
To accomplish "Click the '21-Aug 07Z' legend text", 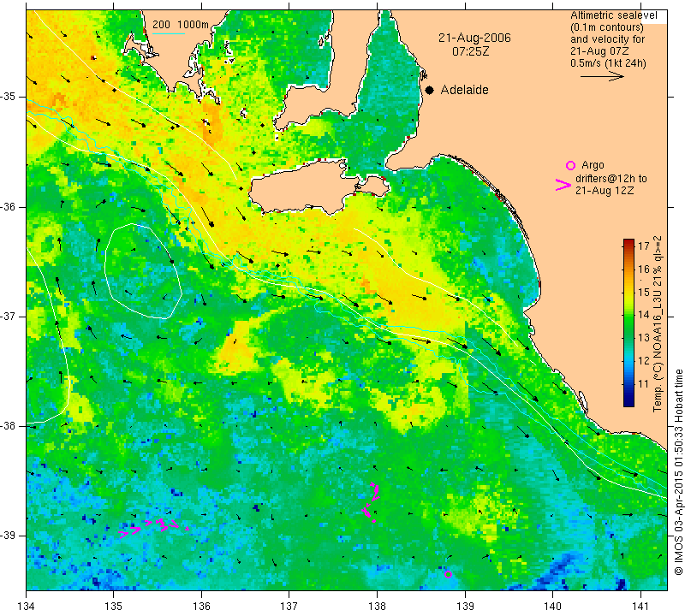I will pyautogui.click(x=599, y=51).
